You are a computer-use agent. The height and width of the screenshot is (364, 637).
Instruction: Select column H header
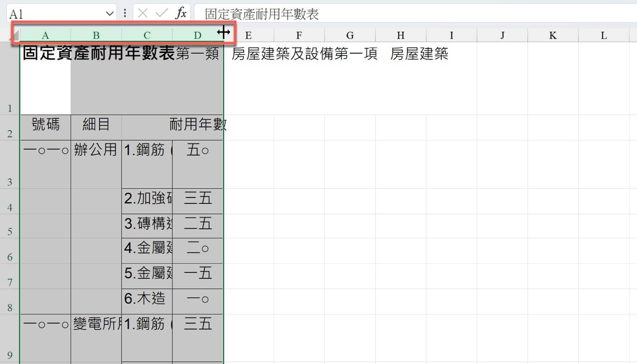(400, 35)
